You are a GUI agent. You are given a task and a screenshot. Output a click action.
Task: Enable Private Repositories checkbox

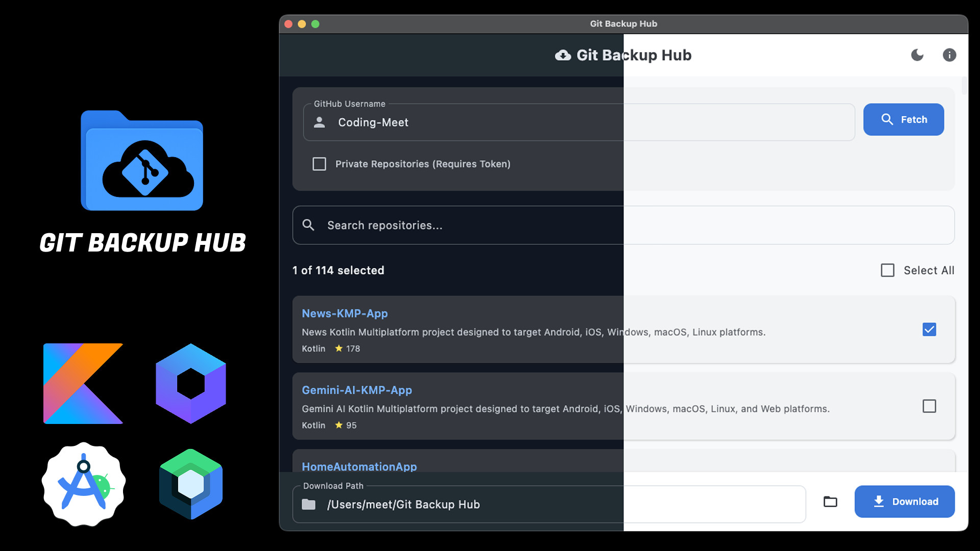click(320, 164)
